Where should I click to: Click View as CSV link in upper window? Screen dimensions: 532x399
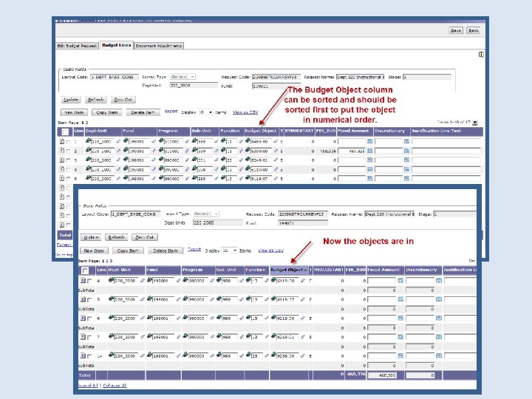coord(245,112)
